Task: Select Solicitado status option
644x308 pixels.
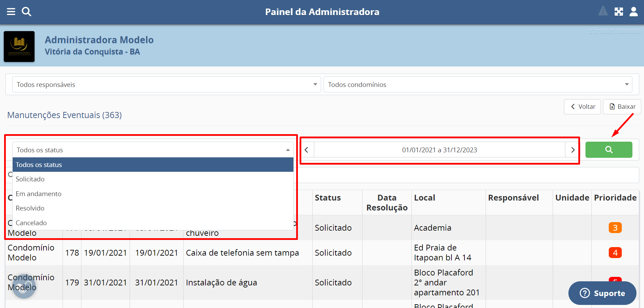Action: pos(30,179)
